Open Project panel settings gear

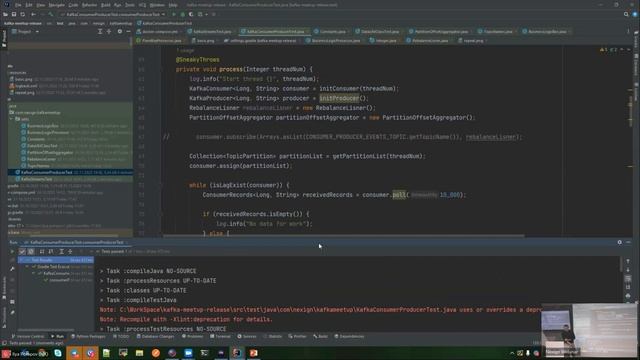120,31
